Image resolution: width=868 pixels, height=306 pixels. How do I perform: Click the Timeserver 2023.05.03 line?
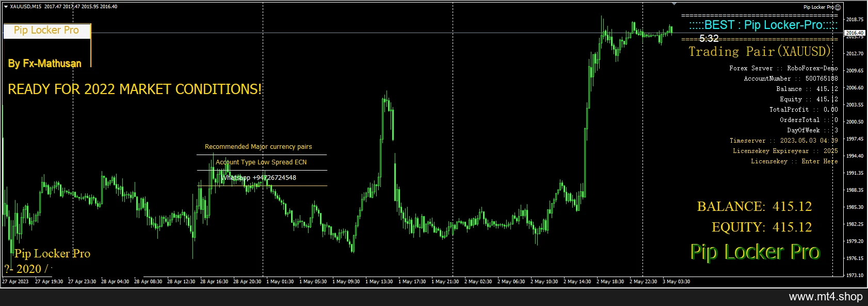coord(783,141)
